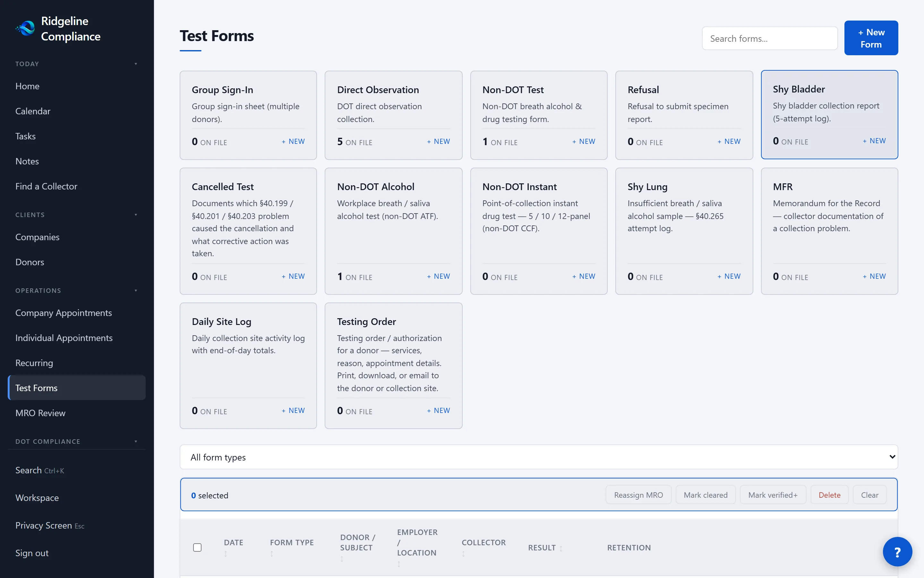Sort the table by the Date column arrows
This screenshot has width=924, height=578.
[226, 554]
